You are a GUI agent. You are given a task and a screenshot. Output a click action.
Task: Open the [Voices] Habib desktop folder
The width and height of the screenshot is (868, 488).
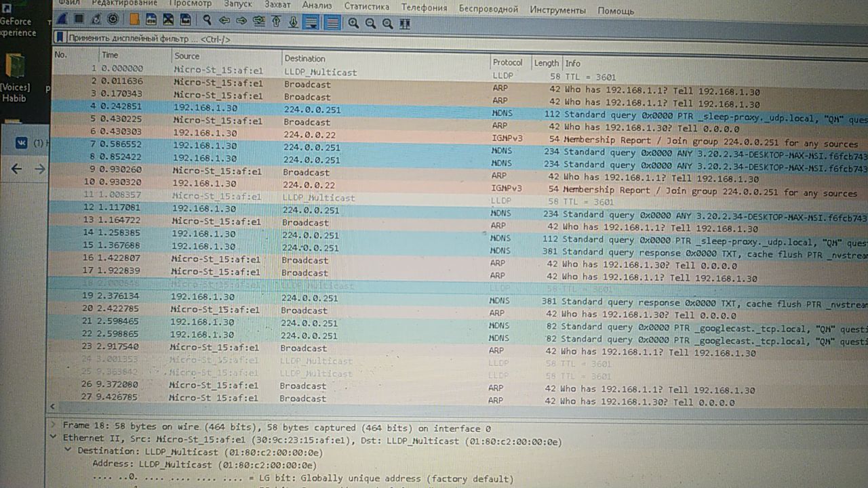[15, 78]
